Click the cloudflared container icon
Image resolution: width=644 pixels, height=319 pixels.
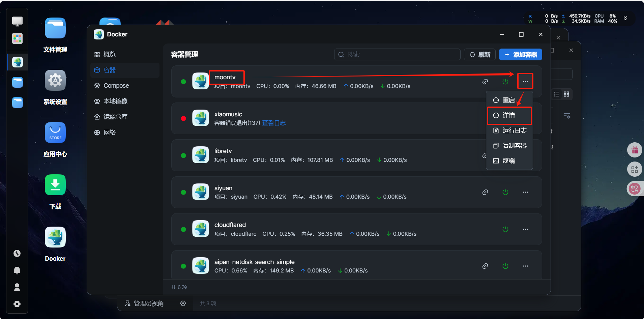click(201, 229)
